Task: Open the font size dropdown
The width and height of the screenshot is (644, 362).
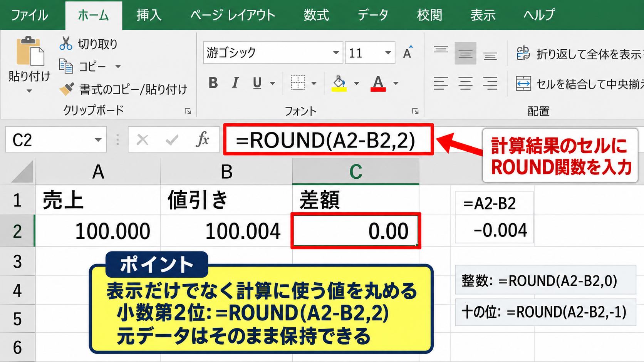Action: 388,53
